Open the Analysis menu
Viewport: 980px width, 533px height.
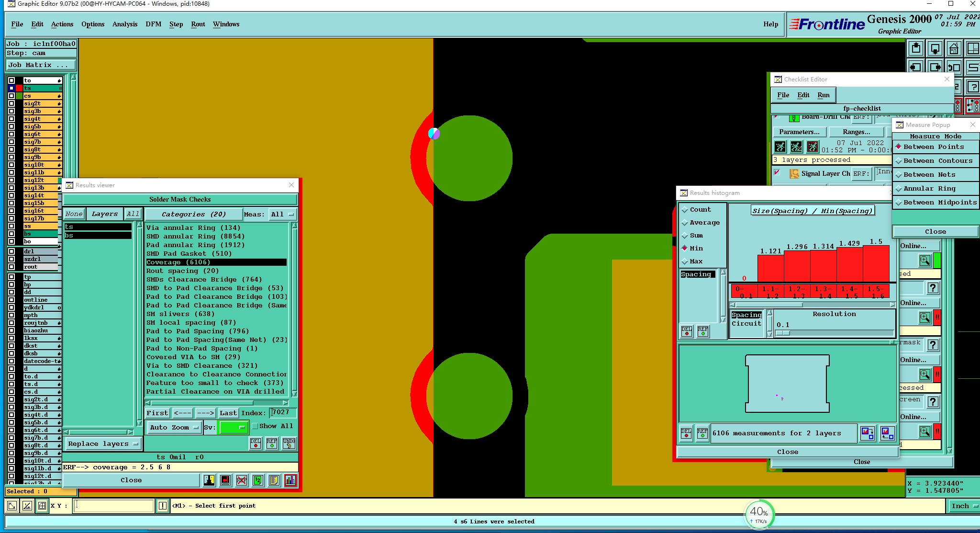pos(124,24)
